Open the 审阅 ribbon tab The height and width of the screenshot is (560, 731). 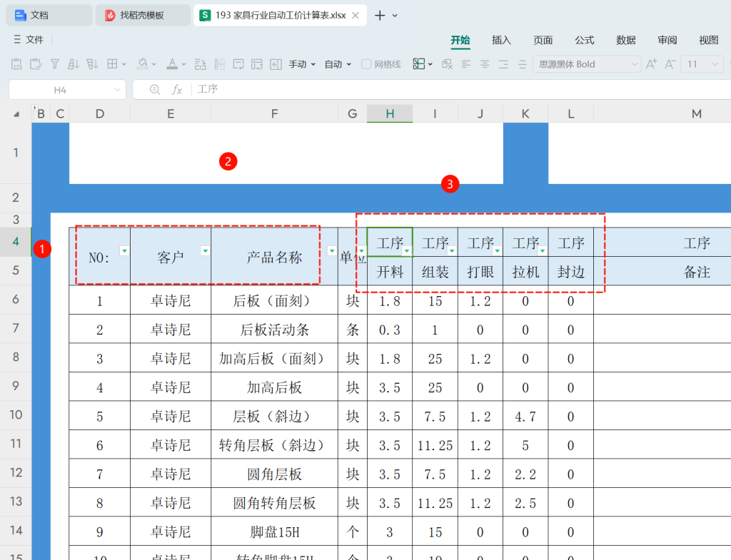(x=667, y=40)
